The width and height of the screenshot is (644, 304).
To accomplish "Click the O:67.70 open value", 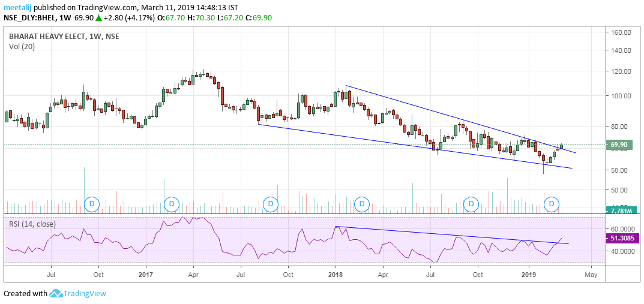I will [x=171, y=17].
